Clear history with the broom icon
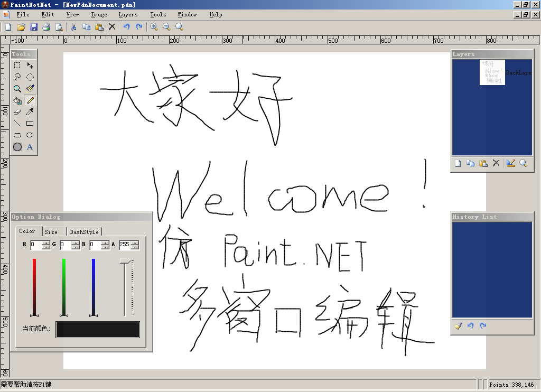The image size is (541, 392). coord(458,326)
